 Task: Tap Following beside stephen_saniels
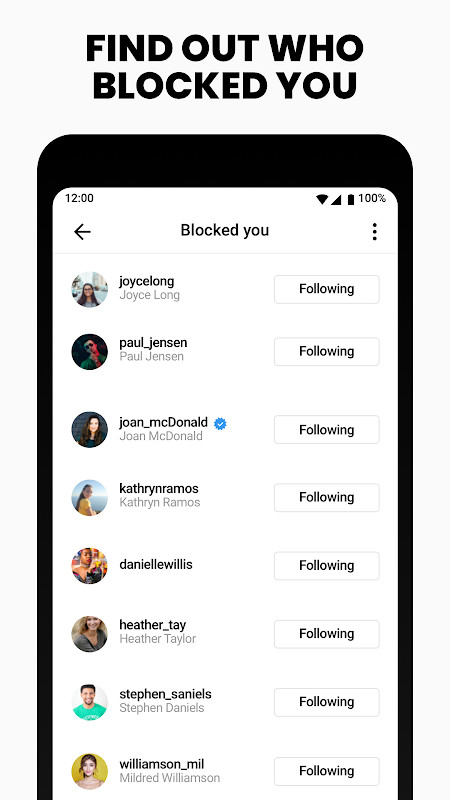(327, 703)
